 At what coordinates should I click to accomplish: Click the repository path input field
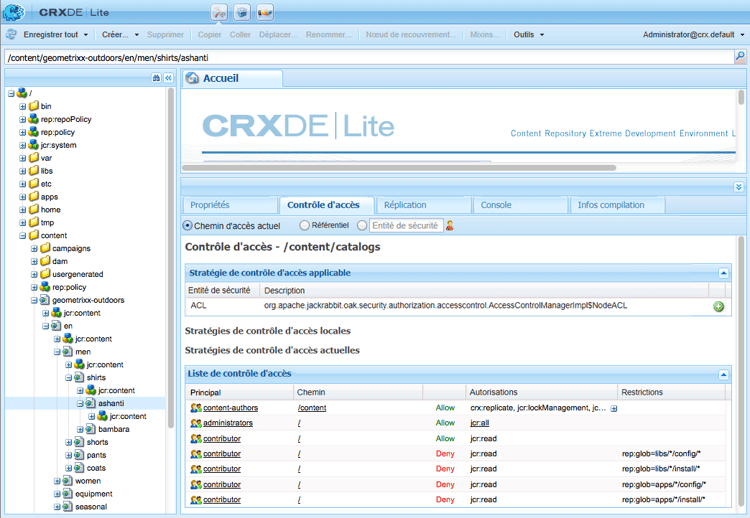click(x=369, y=57)
